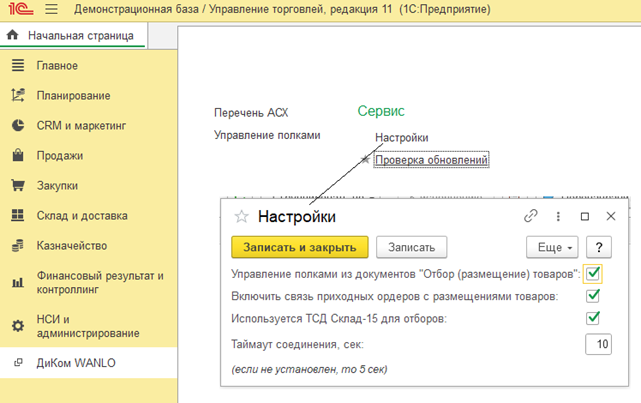Expand the Еще dropdown button
Viewport: 641px width, 403px height.
(x=552, y=247)
